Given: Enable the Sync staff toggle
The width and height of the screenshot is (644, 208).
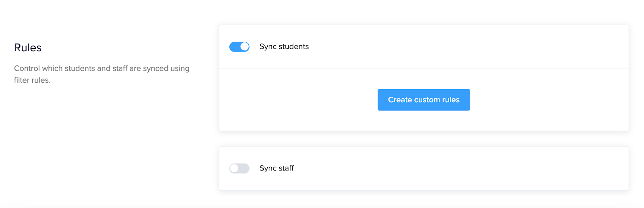Looking at the screenshot, I should click(239, 168).
